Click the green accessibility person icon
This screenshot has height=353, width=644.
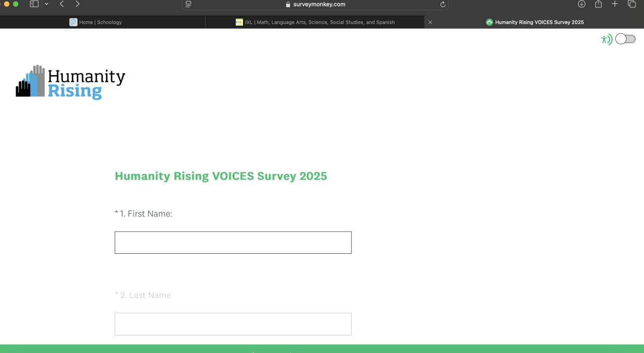click(x=606, y=39)
